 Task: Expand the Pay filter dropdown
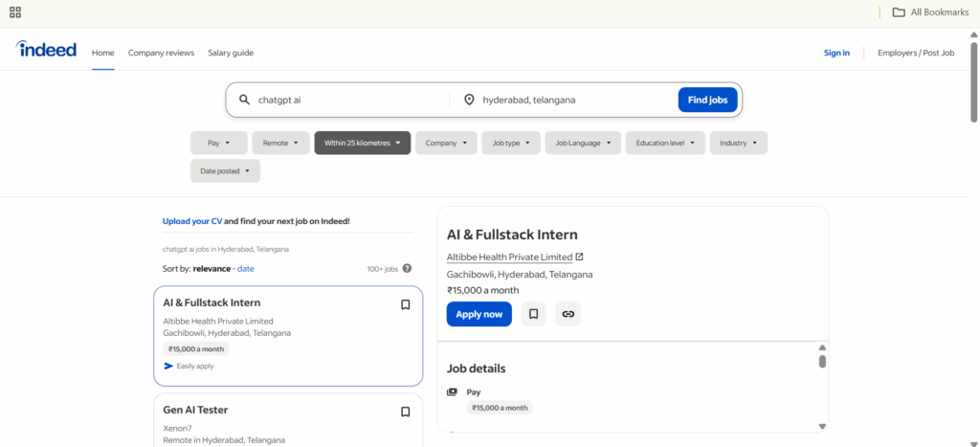coord(218,143)
